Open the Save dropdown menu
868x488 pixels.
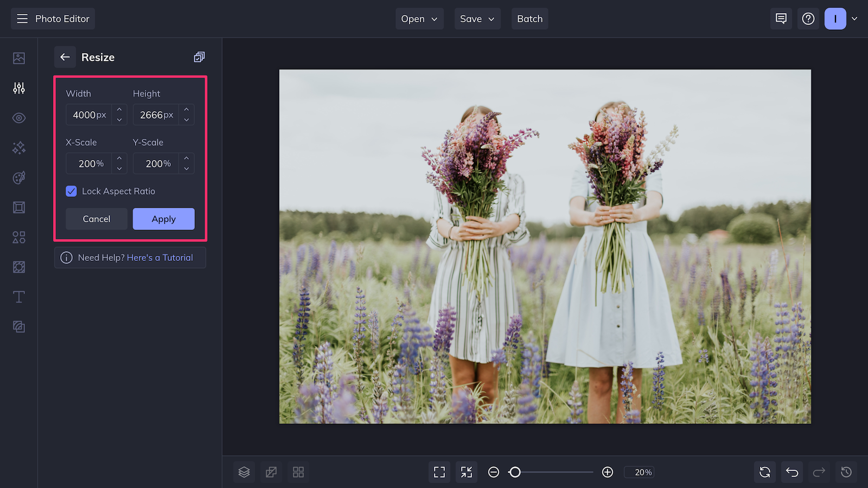[x=477, y=18]
